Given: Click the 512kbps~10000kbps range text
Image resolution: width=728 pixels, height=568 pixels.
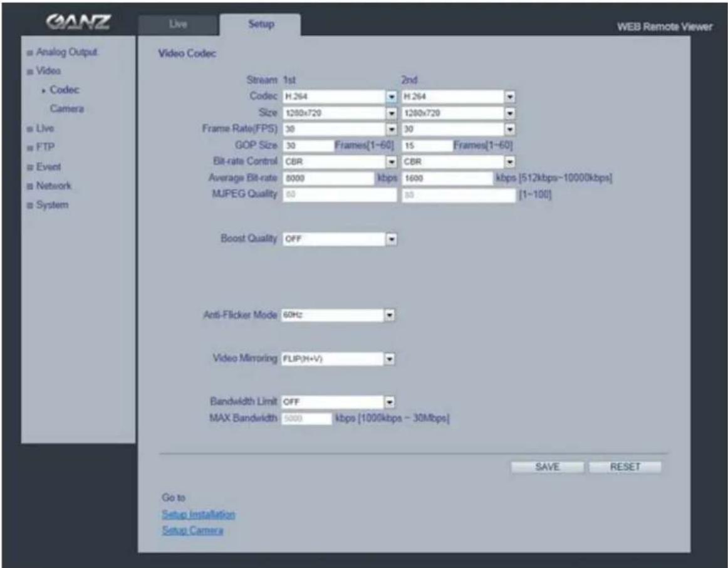Looking at the screenshot, I should [x=565, y=178].
